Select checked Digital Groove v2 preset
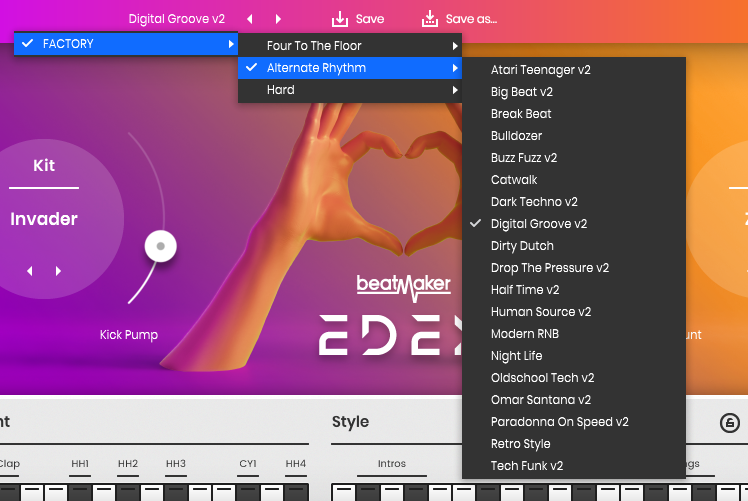Viewport: 748px width, 501px height. [574, 224]
